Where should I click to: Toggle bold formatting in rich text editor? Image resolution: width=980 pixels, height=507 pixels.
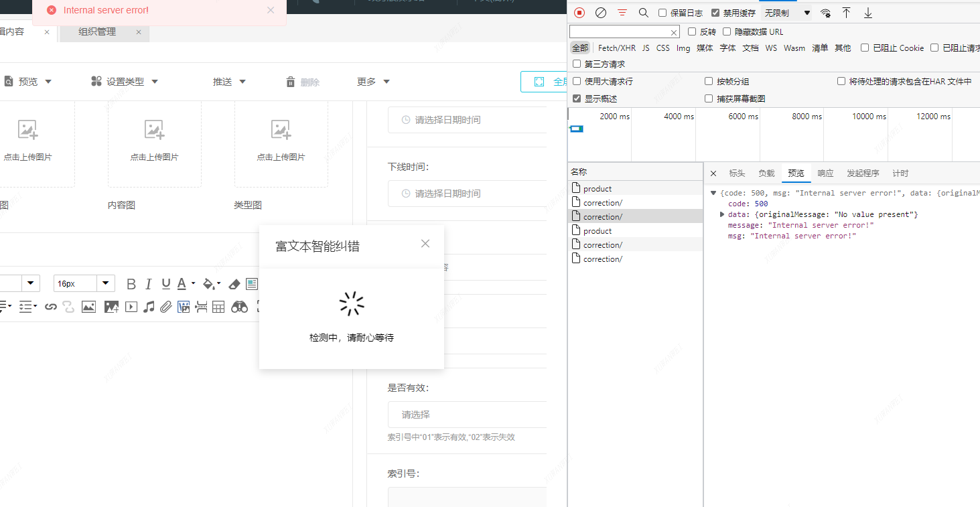coord(131,284)
